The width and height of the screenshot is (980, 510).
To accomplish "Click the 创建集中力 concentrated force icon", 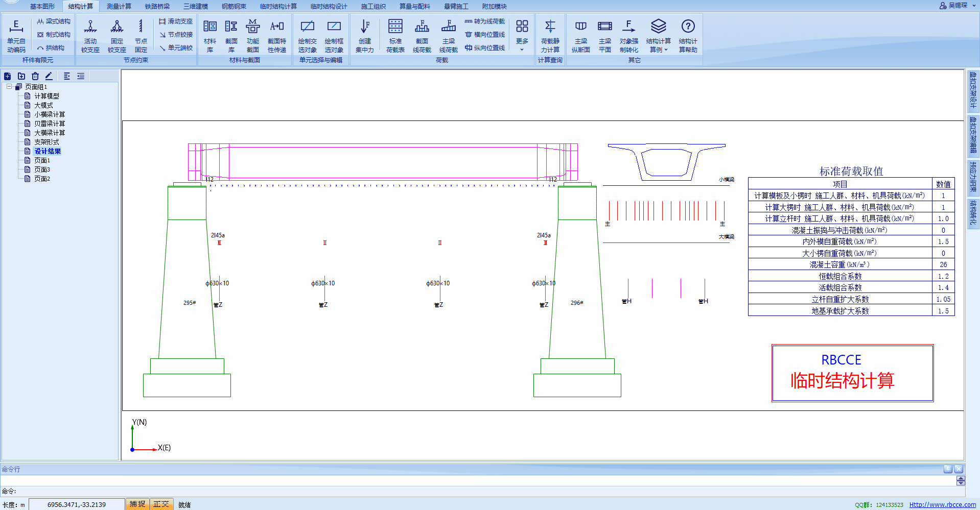I will tap(364, 36).
